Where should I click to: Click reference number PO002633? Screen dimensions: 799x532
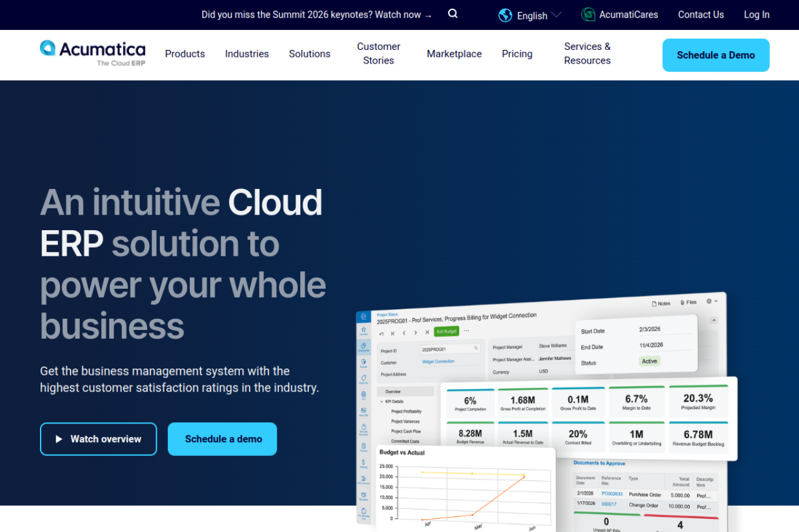click(612, 494)
